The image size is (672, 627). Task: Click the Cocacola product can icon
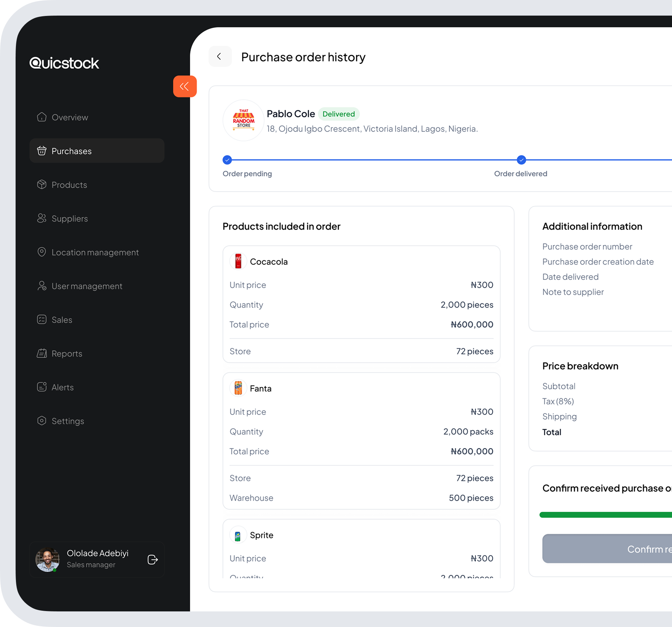238,261
